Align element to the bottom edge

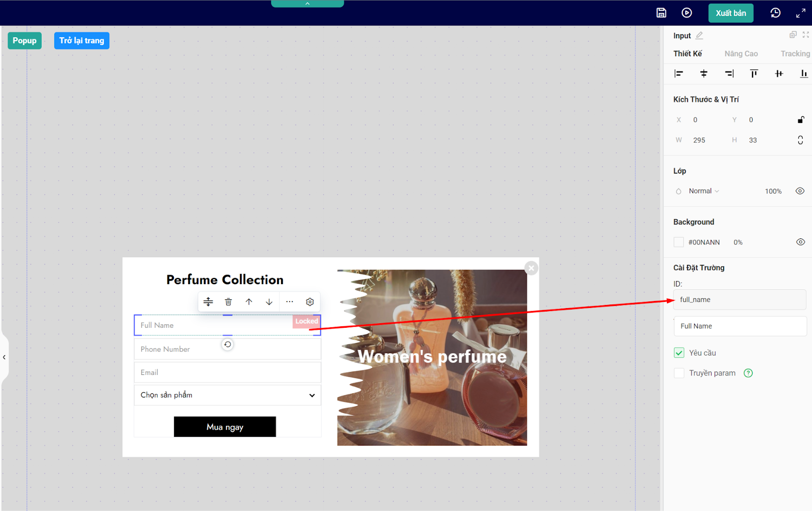(x=804, y=74)
